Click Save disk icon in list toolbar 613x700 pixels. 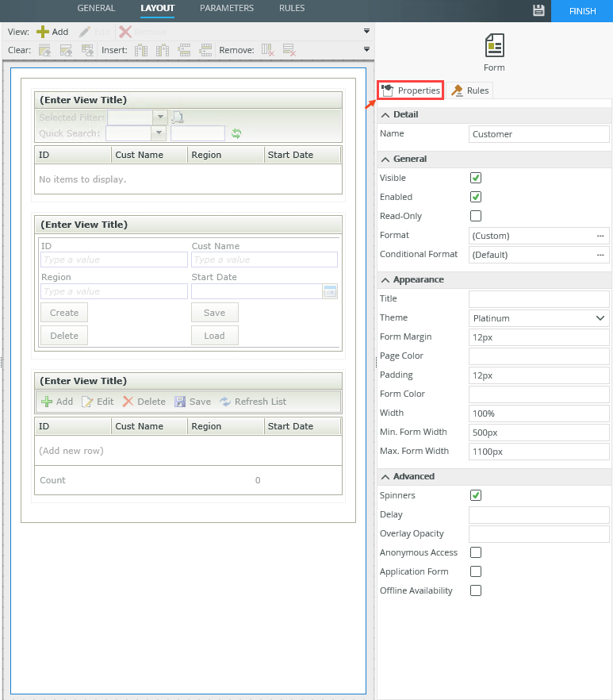click(x=193, y=402)
